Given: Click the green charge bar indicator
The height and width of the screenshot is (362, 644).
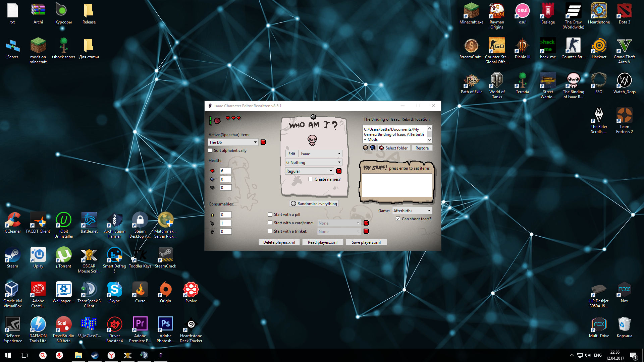Looking at the screenshot, I should click(x=210, y=120).
